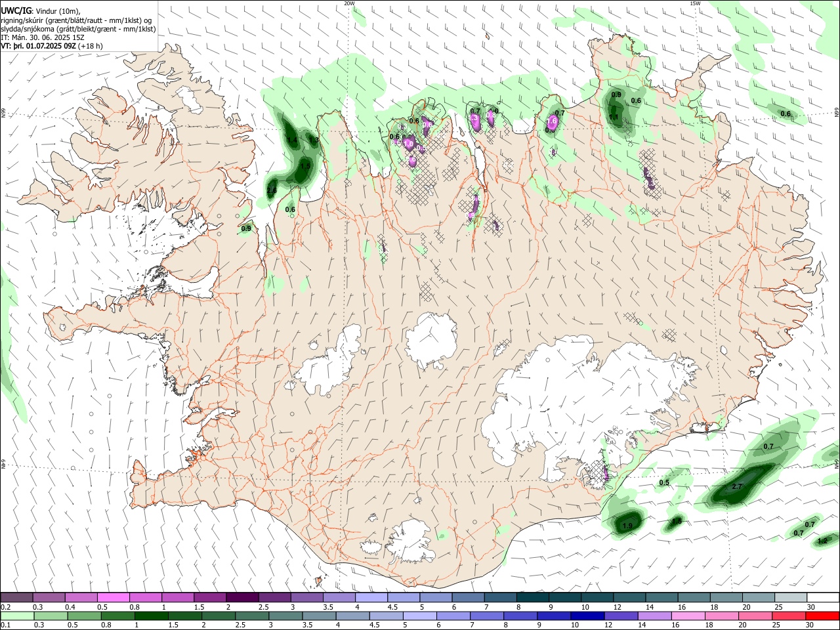
Task: Pick the darkest purple 2 swatch in snow scale
Action: [241, 597]
